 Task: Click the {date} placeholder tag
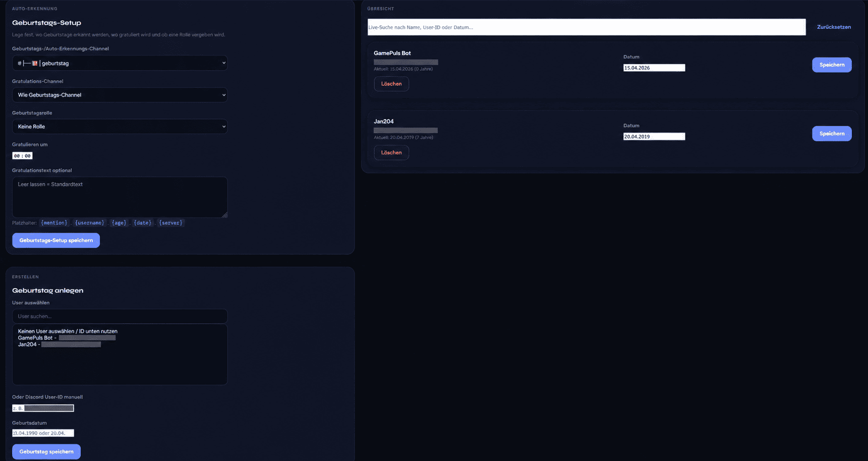(143, 223)
